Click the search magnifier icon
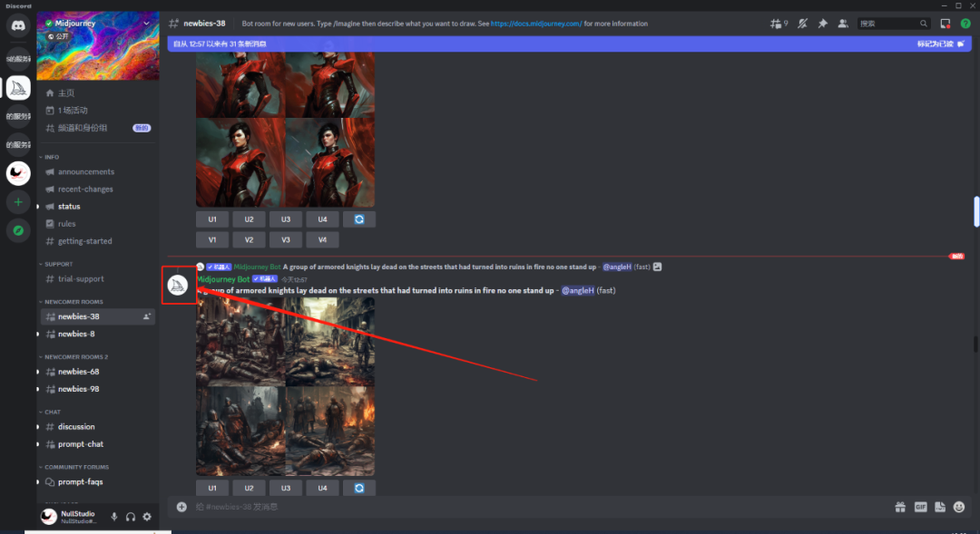Screen dimensions: 980x534 point(923,24)
